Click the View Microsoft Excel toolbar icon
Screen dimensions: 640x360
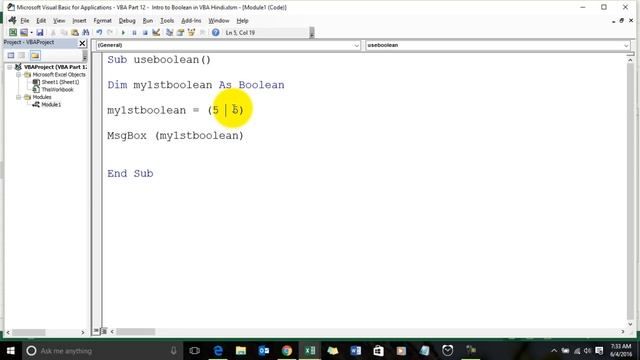tap(13, 33)
